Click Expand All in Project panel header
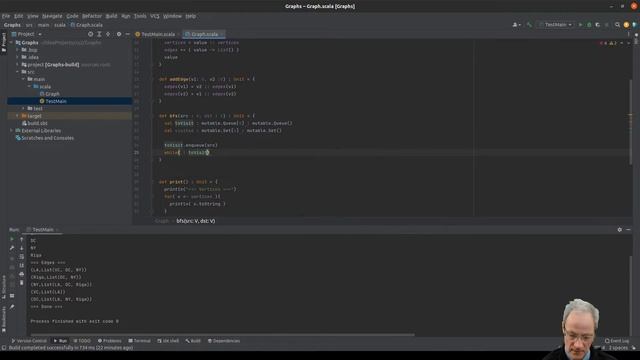Viewport: 640px width, 360px height. click(x=99, y=34)
